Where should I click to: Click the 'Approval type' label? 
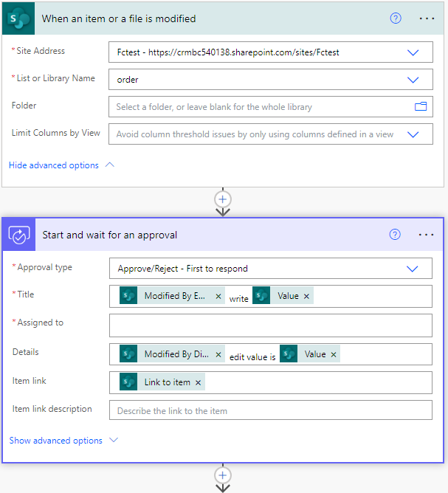pyautogui.click(x=44, y=267)
